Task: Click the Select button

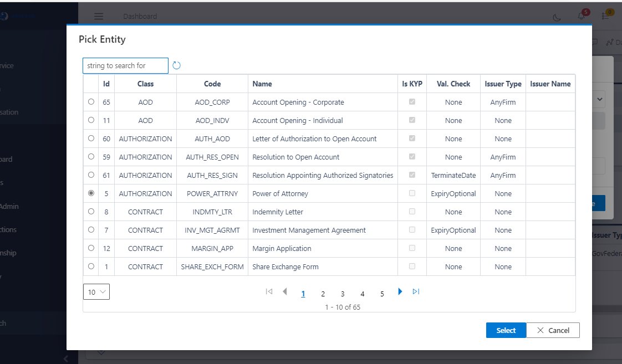Action: 506,330
